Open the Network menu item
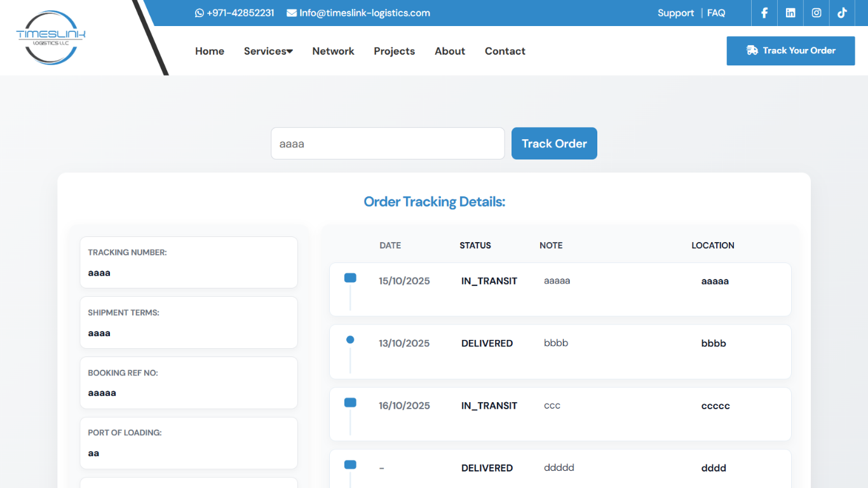868x488 pixels. pos(333,51)
